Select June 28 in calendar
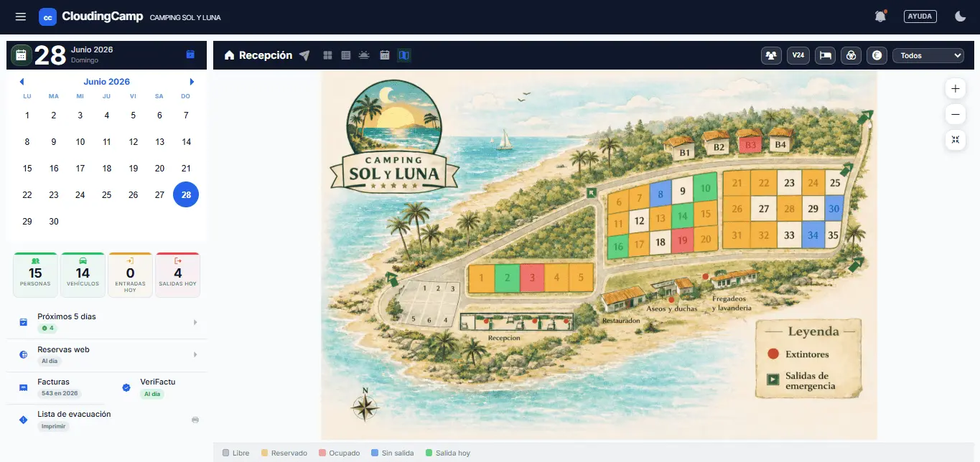The height and width of the screenshot is (462, 980). (186, 195)
